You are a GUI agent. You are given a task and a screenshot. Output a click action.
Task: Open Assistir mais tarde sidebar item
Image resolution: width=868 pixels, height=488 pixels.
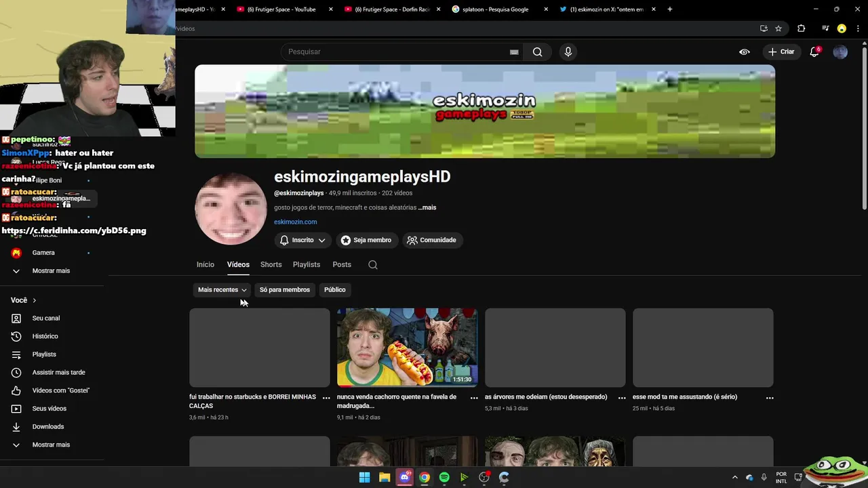click(x=58, y=372)
